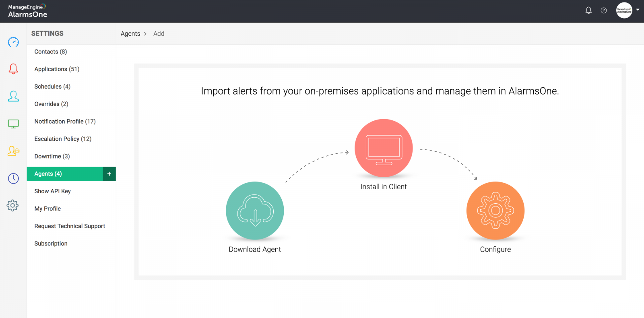Expand the account dropdown arrow

point(638,10)
